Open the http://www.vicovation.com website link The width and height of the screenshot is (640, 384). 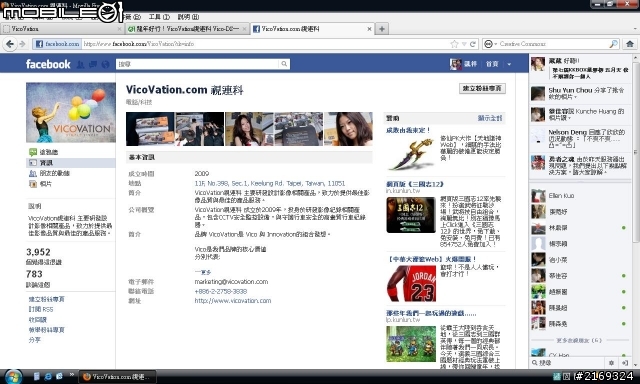[x=233, y=300]
